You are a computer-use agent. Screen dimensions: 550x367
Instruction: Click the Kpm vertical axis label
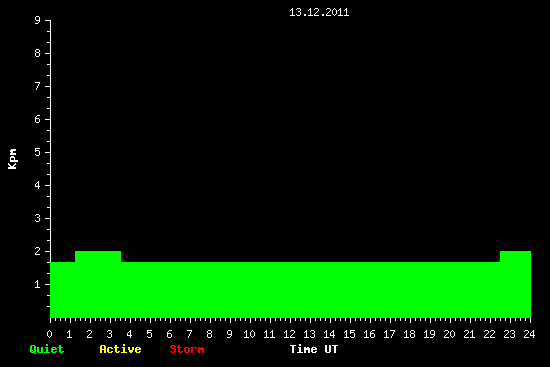pos(13,159)
